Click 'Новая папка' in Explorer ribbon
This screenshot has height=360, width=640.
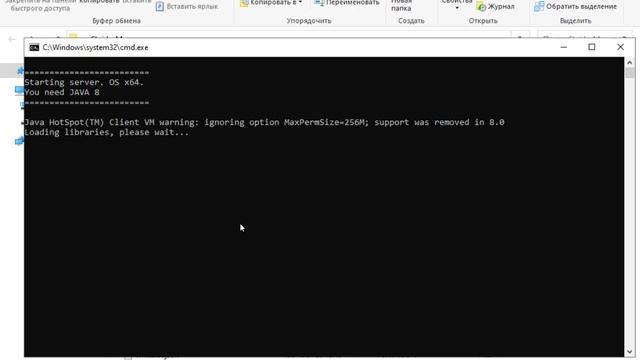(x=401, y=6)
